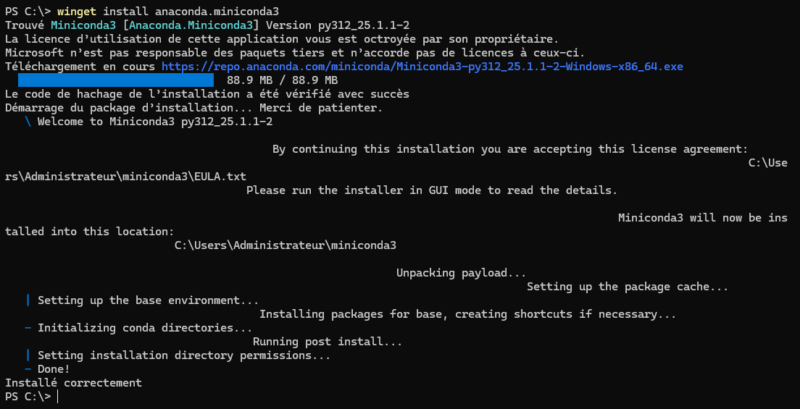Click the C:\Users\Administrateur\miniconda3 install path
This screenshot has height=409, width=800.
pos(285,245)
